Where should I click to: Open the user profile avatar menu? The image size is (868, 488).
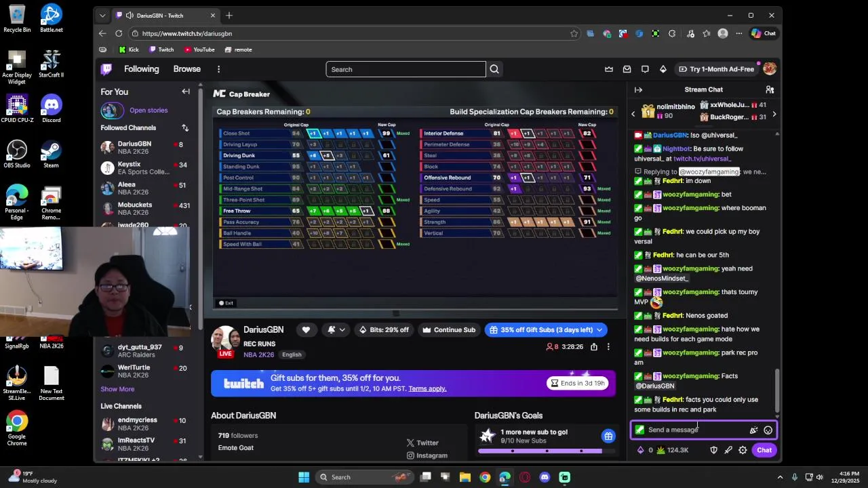pos(769,69)
